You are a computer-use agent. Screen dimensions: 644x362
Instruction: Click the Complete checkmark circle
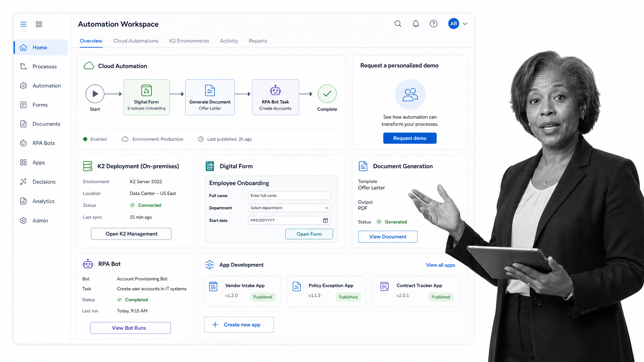(327, 94)
